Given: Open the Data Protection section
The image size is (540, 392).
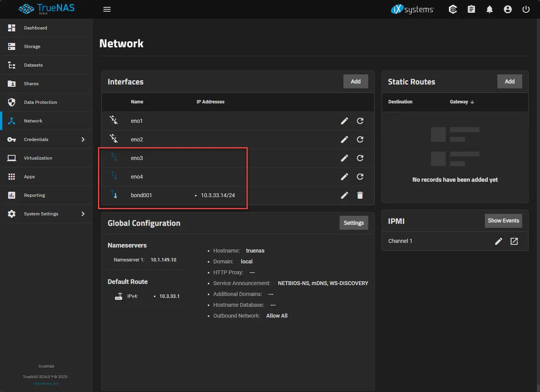Looking at the screenshot, I should coord(40,102).
